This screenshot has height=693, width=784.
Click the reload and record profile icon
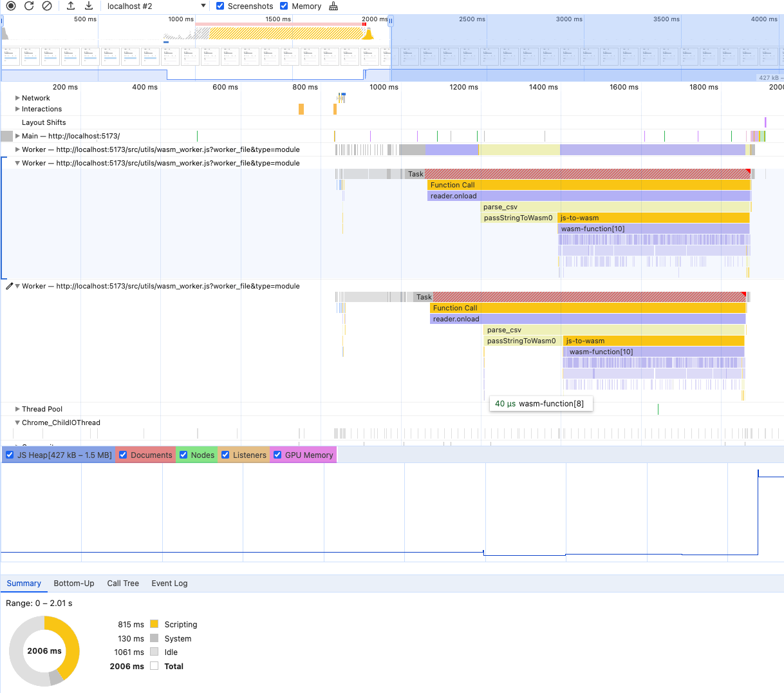tap(29, 6)
